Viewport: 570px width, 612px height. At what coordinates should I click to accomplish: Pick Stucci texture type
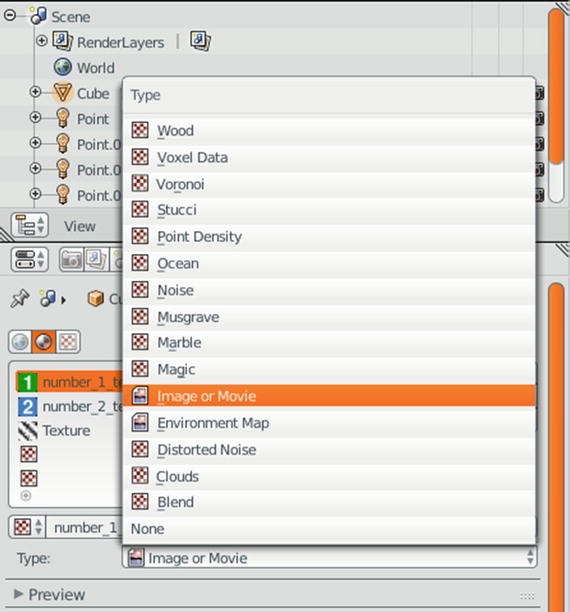click(x=329, y=210)
